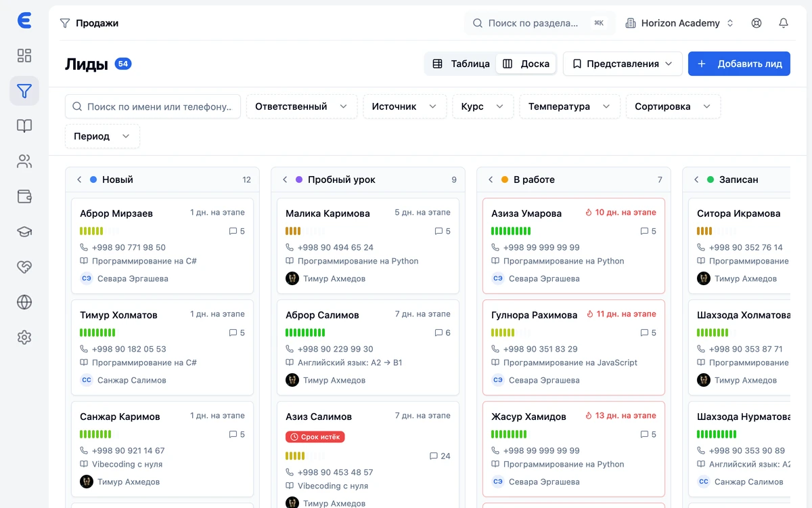Click Vibecoding с нуля on Санжар Каримов card
Viewport: 812px width, 508px height.
[x=127, y=464]
